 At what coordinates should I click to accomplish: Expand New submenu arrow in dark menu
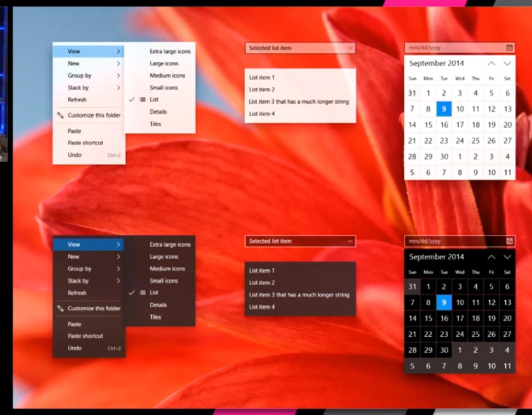(118, 256)
